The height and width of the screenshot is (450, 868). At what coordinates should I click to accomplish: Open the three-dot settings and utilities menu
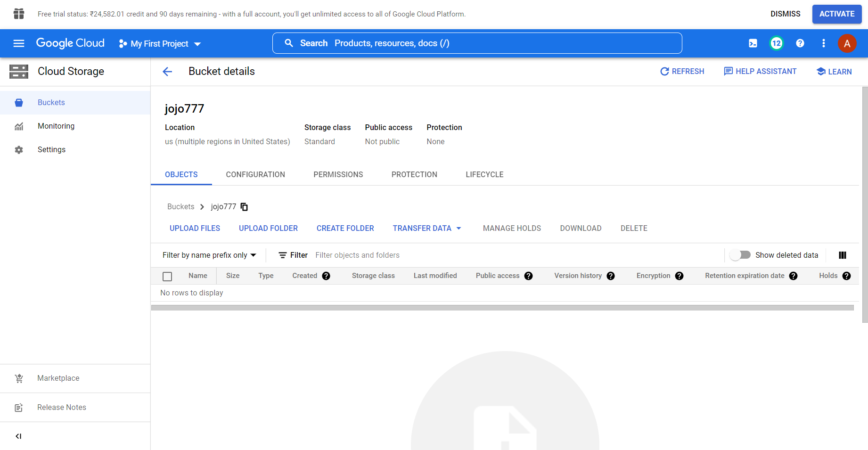(x=824, y=43)
